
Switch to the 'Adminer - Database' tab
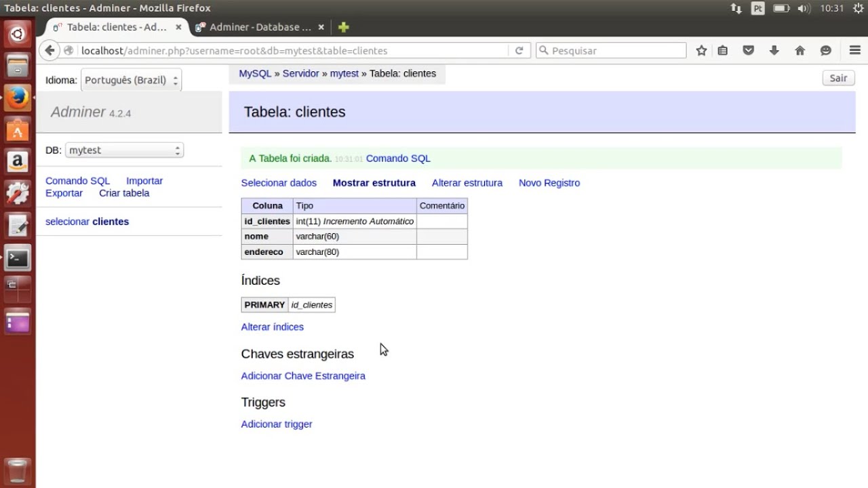click(260, 27)
